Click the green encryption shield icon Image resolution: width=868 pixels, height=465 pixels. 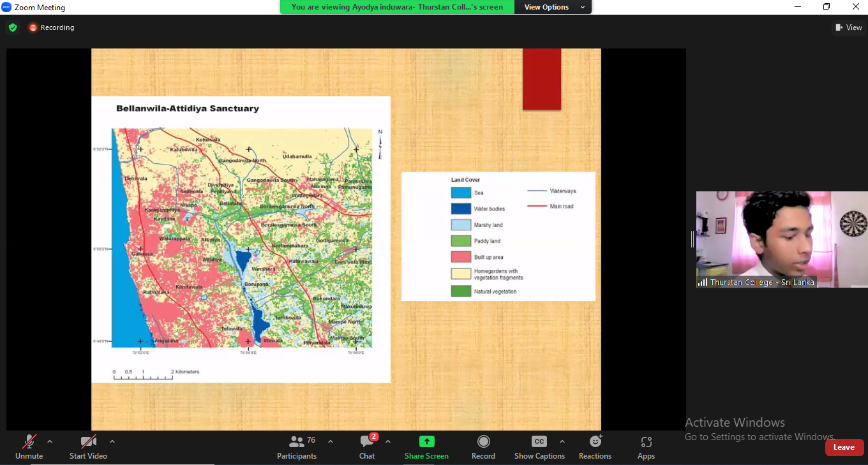[13, 27]
